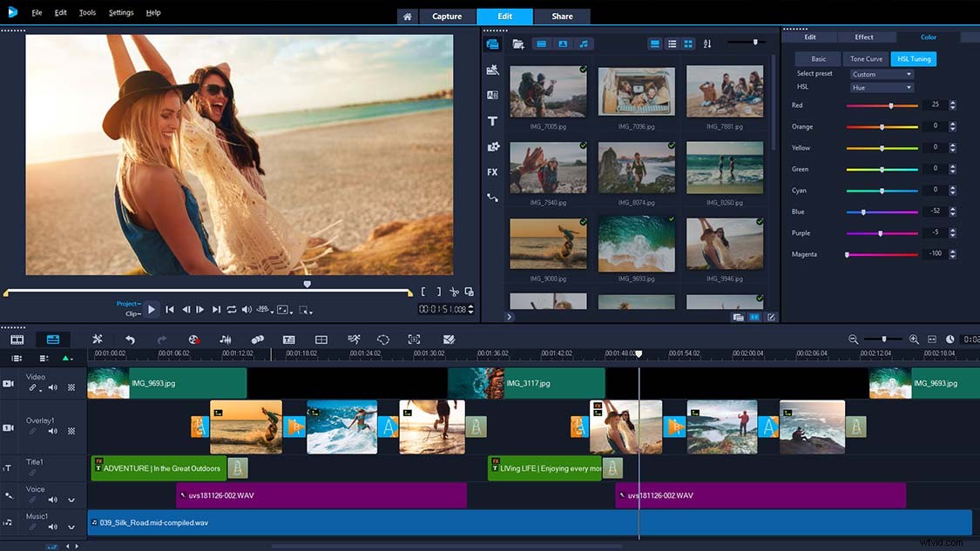Click the Add new folder icon in library
980x551 pixels.
point(517,43)
